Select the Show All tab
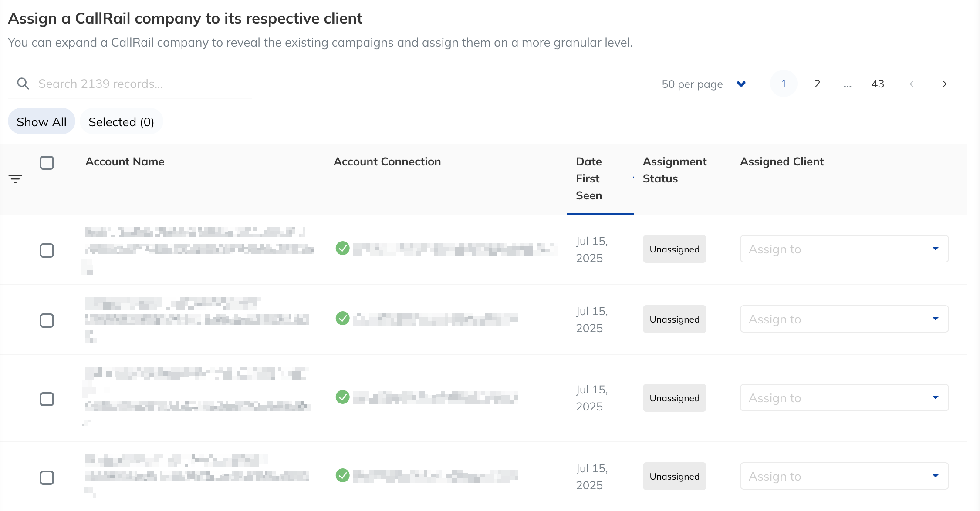980x511 pixels. 41,121
